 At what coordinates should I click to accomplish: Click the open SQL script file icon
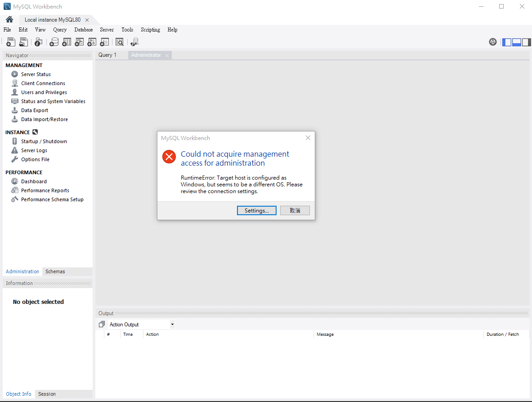click(23, 42)
